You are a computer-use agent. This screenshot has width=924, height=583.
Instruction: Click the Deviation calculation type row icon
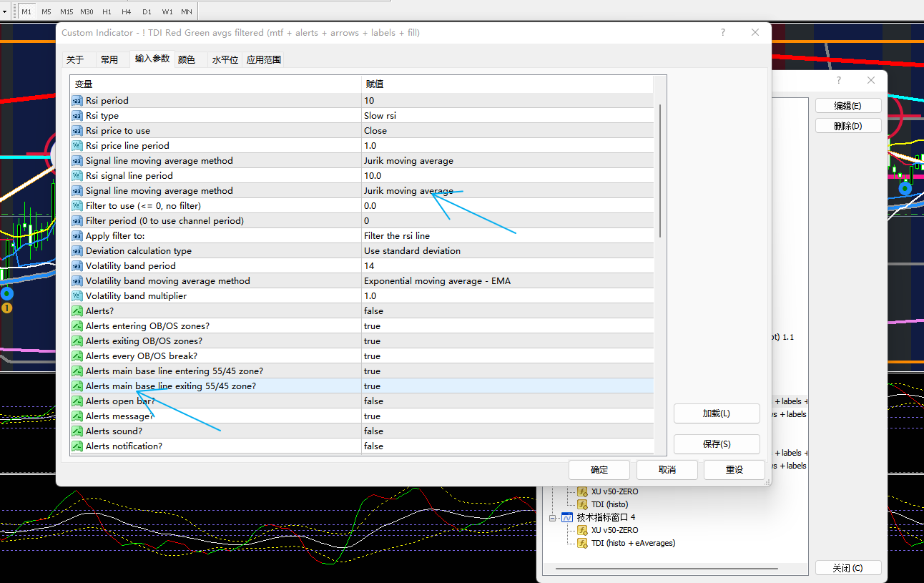pos(77,251)
